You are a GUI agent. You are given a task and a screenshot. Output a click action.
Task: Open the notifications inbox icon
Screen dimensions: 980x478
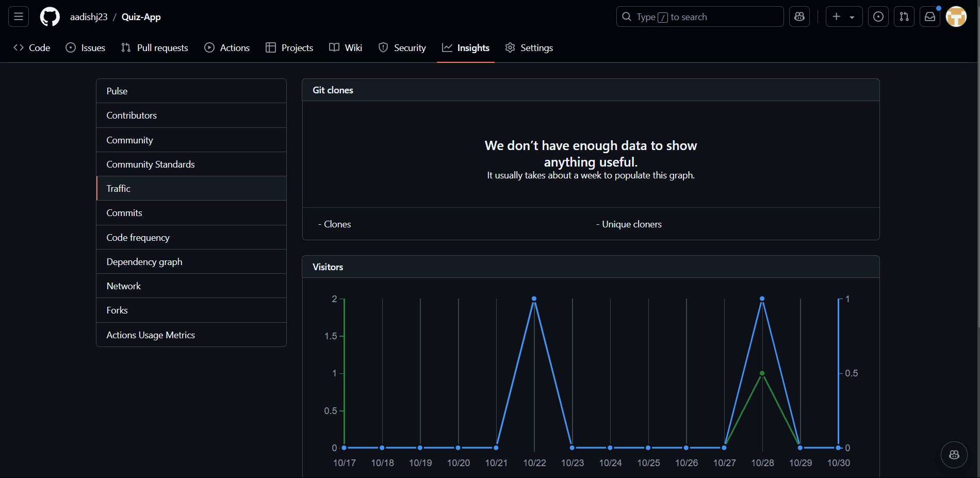pos(930,17)
